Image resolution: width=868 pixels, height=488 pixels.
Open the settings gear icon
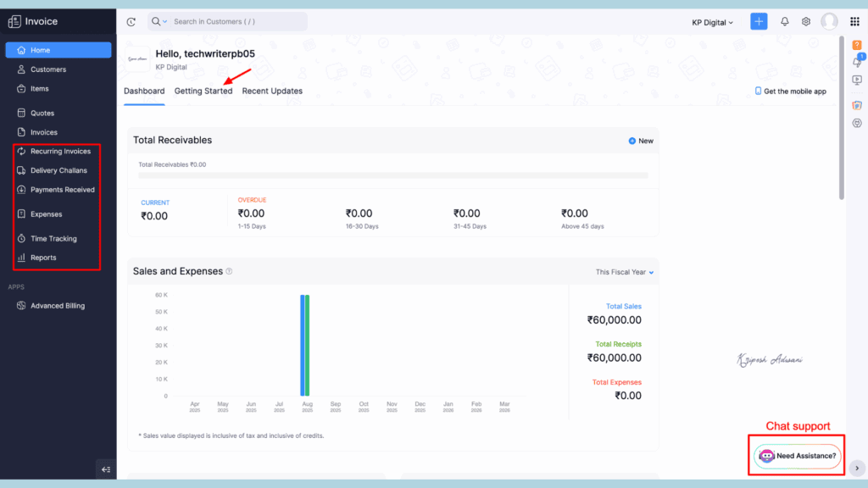pos(806,22)
